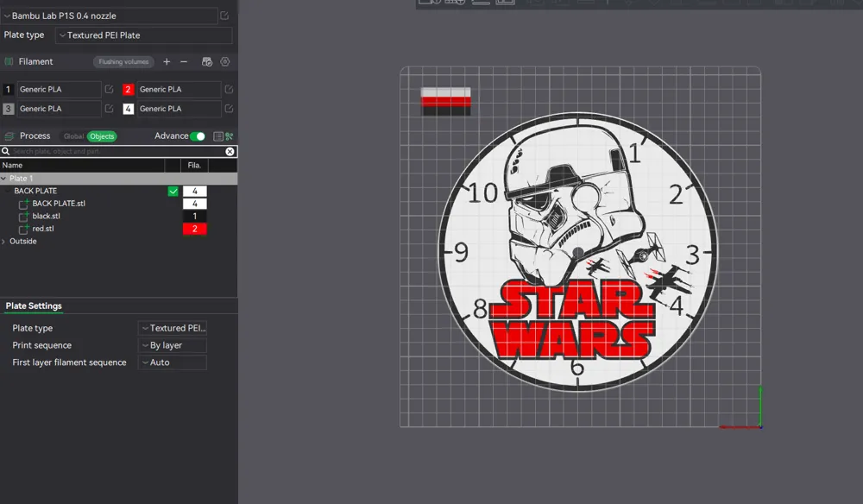Click the Flushing volumes button
The image size is (863, 504).
click(123, 61)
